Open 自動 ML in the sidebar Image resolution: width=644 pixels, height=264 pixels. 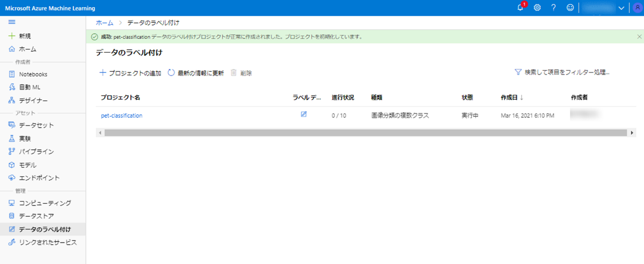[x=25, y=87]
